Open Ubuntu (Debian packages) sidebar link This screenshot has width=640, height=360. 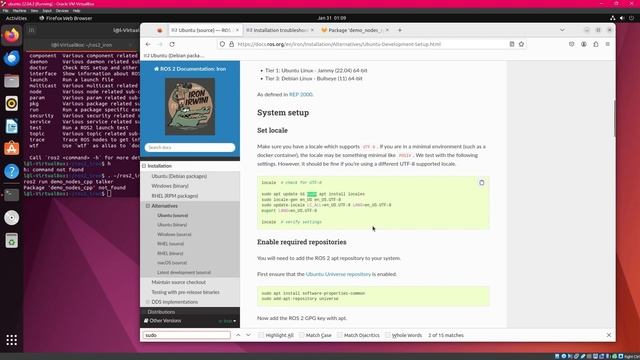[x=179, y=176]
